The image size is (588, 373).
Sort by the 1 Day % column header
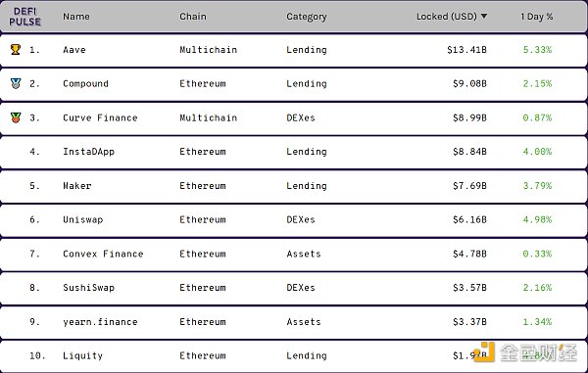tap(537, 17)
